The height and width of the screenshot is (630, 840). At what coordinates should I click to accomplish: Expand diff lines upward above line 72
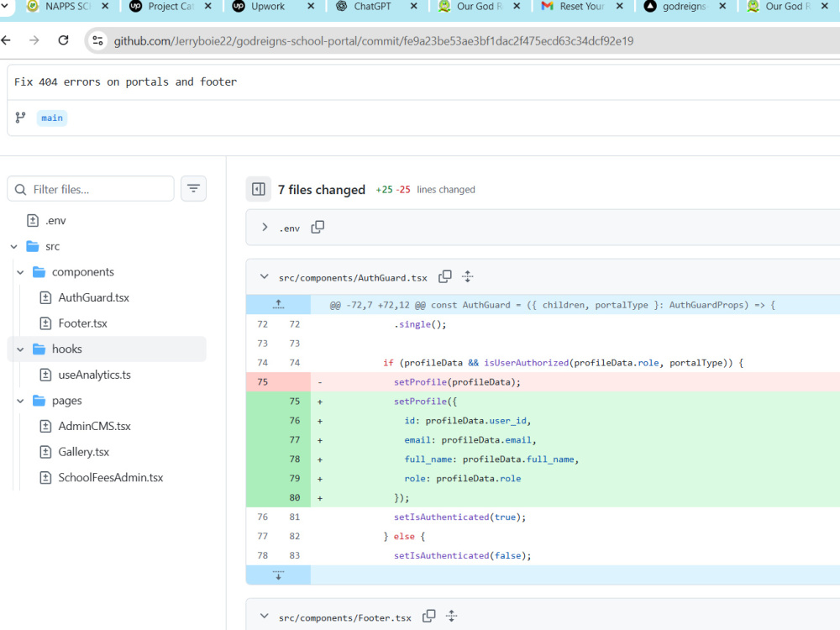click(279, 304)
